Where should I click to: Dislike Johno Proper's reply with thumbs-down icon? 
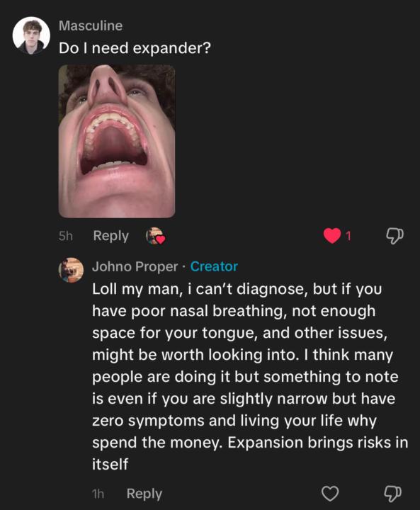pos(392,494)
